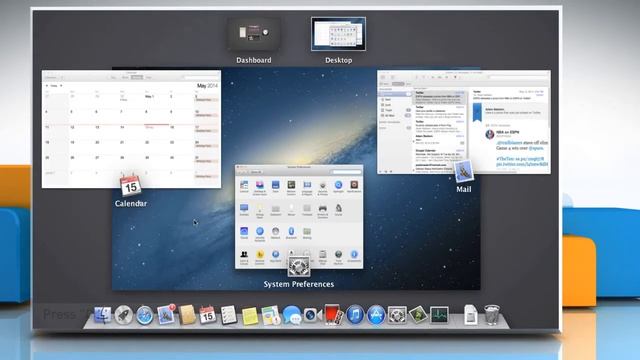Click Show All button in System Preferences
Screen dimensions: 640x360
[x=256, y=172]
